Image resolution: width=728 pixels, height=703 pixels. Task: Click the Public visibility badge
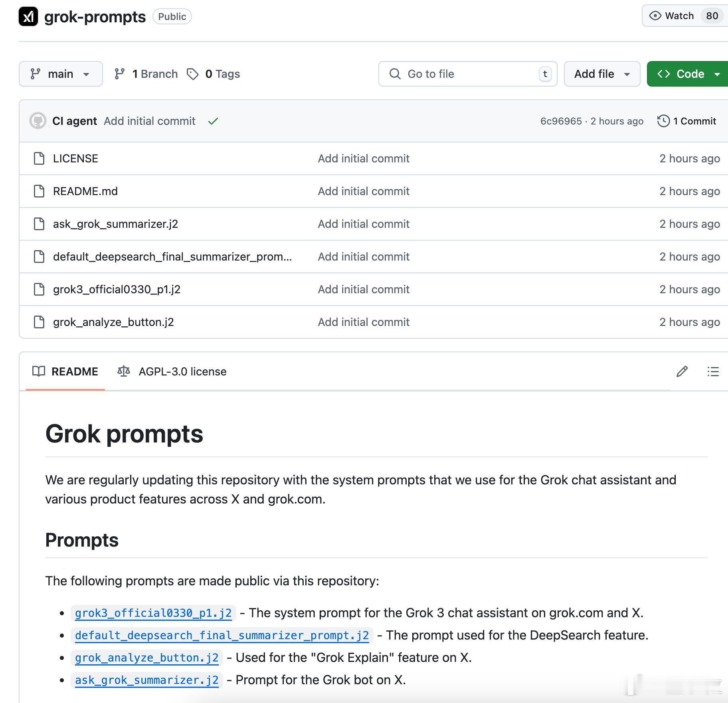click(x=172, y=16)
